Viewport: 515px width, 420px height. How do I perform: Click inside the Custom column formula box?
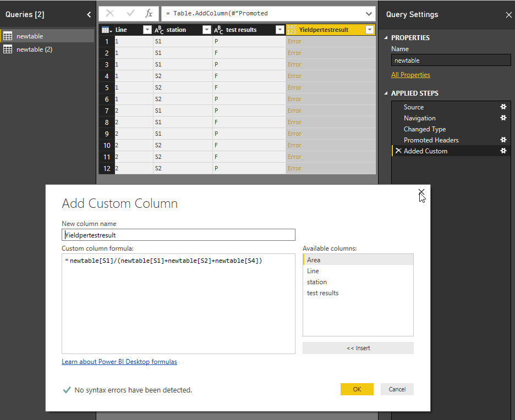(178, 303)
